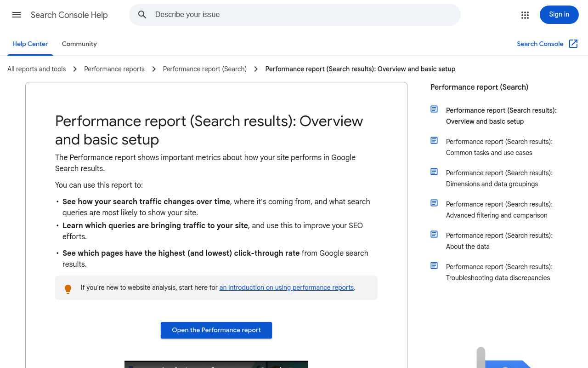Open Advanced filtering and comparison article
Screen dimensions: 588x368
[x=499, y=210]
